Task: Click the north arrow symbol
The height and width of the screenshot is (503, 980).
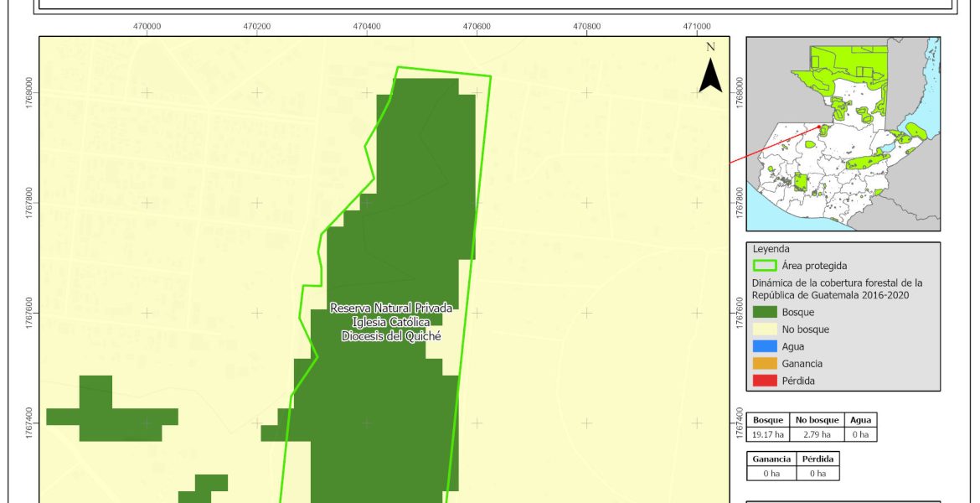Action: [x=710, y=72]
